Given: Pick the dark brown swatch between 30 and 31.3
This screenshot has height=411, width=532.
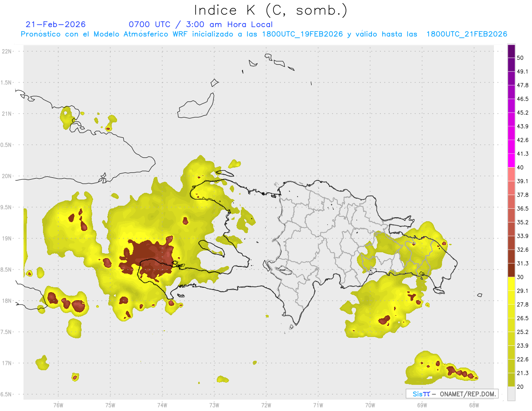Looking at the screenshot, I should (511, 270).
